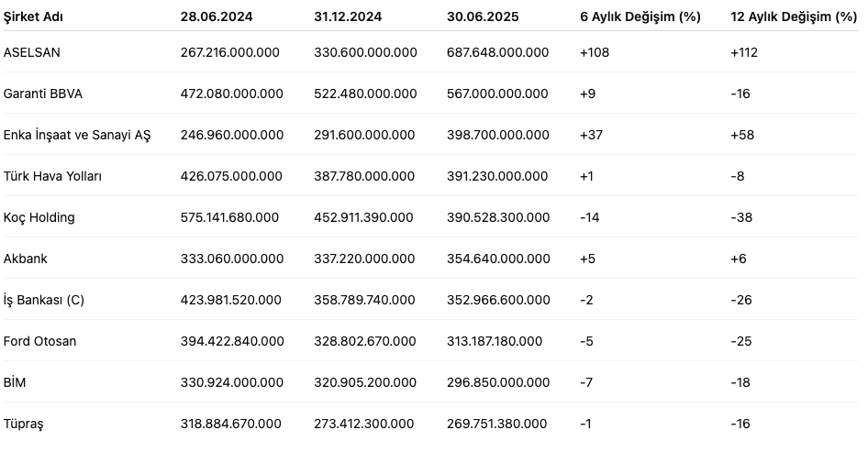868x463 pixels.
Task: Click the 31.12.2024 column header
Action: click(x=348, y=17)
